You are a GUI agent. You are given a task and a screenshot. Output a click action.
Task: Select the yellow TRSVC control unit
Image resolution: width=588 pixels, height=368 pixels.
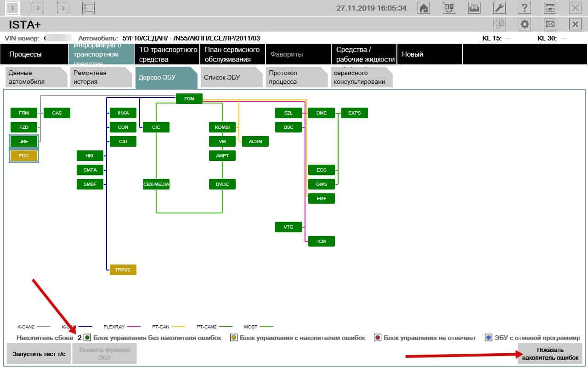point(123,270)
